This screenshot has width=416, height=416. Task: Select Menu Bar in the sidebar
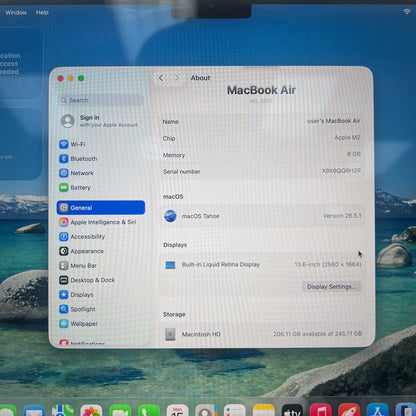(78, 266)
